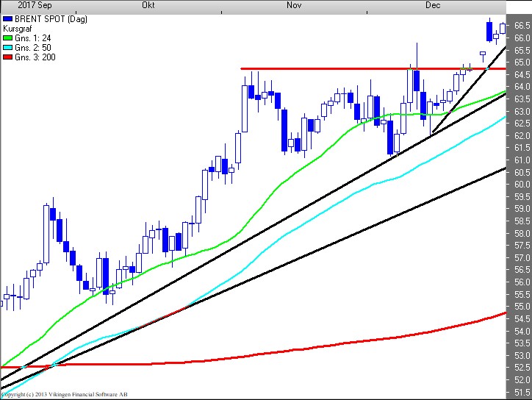The height and width of the screenshot is (400, 532).
Task: Click the tall candle with the longest upper wick in December
Action: pyautogui.click(x=417, y=76)
